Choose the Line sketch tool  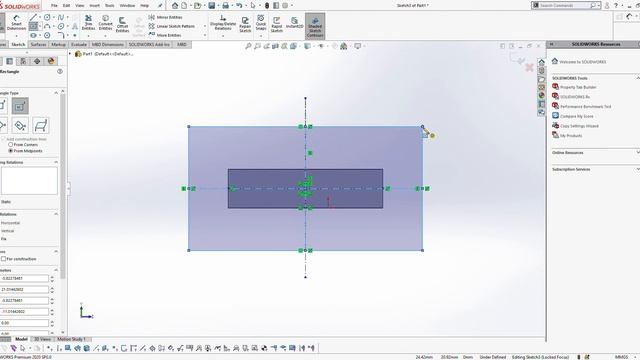[x=33, y=18]
